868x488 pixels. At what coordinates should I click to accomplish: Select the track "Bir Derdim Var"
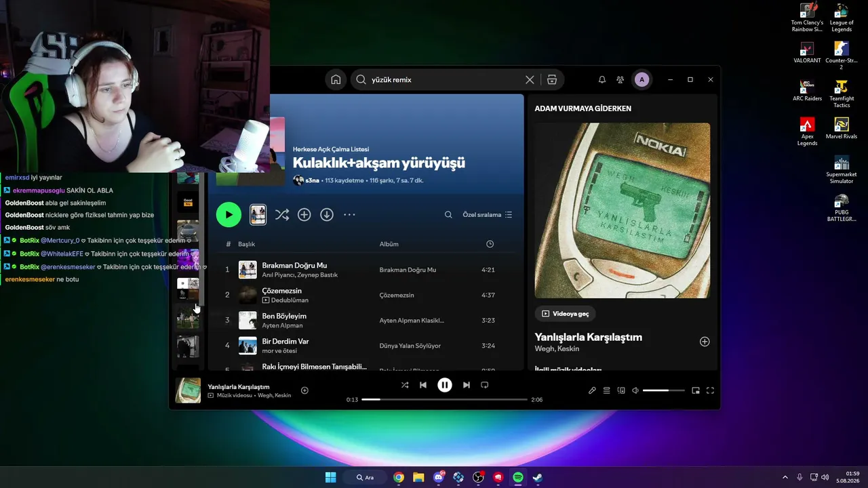click(x=285, y=341)
